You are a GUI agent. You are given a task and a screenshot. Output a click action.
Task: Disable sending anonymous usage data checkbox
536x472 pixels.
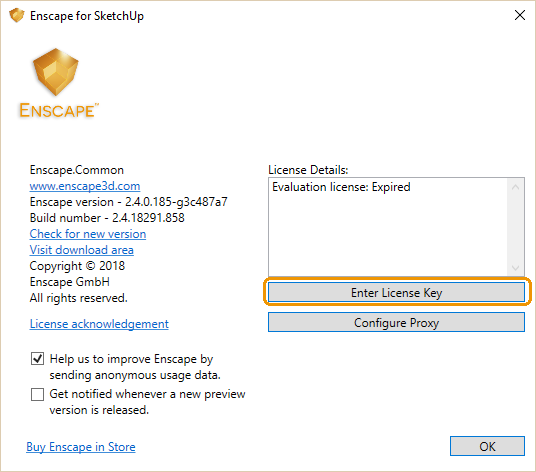tap(37, 359)
